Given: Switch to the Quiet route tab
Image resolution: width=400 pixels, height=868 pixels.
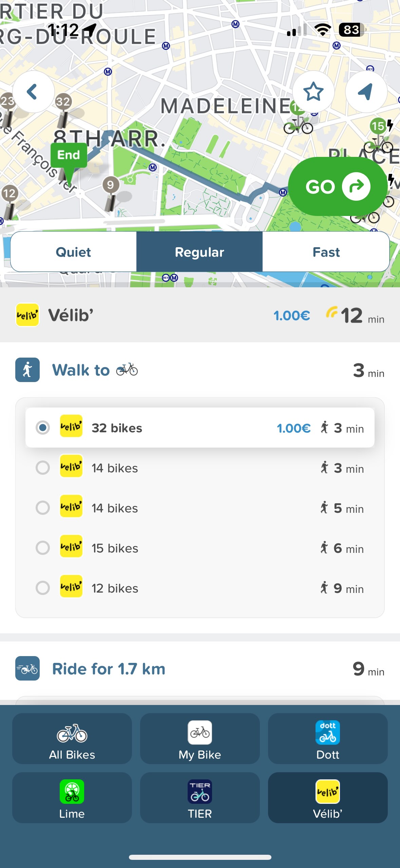Looking at the screenshot, I should [x=73, y=252].
